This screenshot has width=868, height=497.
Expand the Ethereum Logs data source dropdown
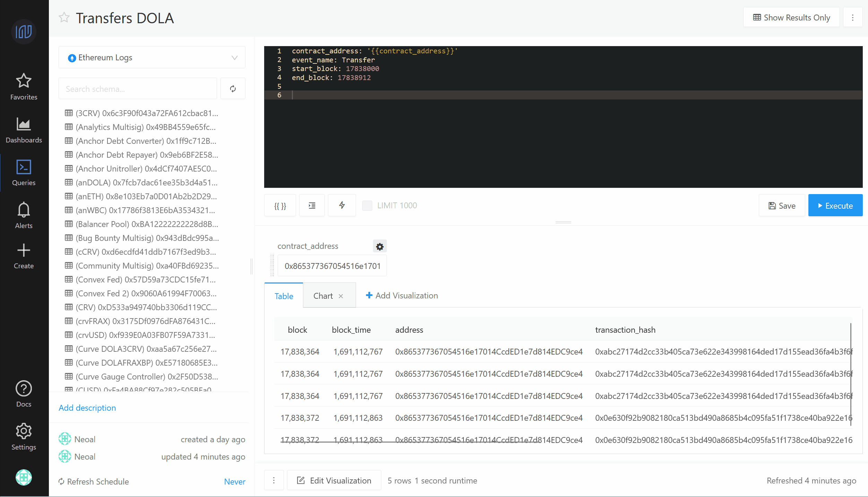pyautogui.click(x=152, y=58)
